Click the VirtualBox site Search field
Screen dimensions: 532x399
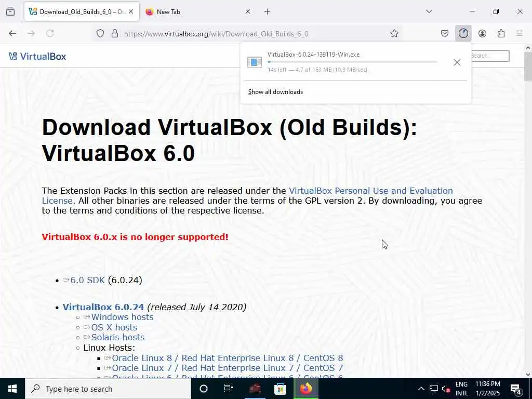point(489,56)
